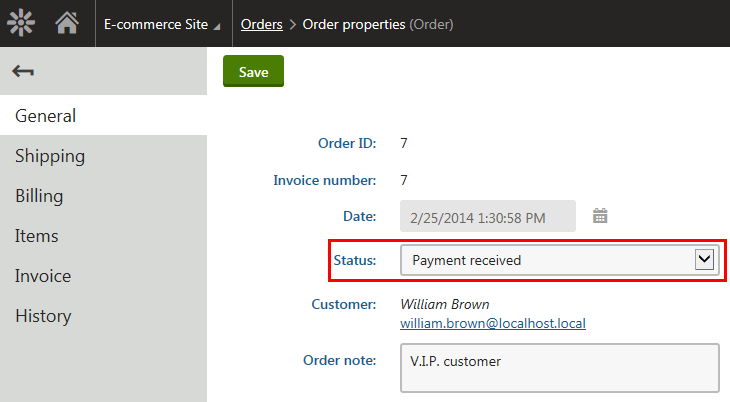The width and height of the screenshot is (730, 402).
Task: Open the date picker calendar icon
Action: tap(600, 216)
